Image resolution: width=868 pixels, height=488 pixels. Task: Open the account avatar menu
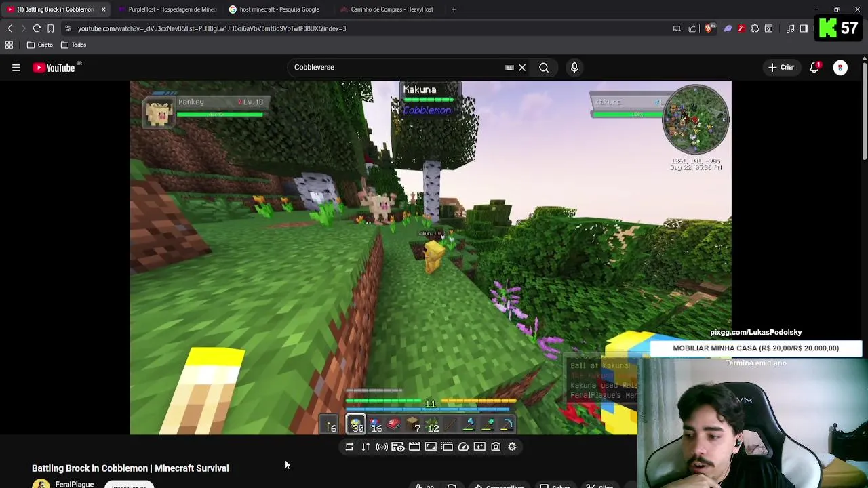pyautogui.click(x=840, y=68)
